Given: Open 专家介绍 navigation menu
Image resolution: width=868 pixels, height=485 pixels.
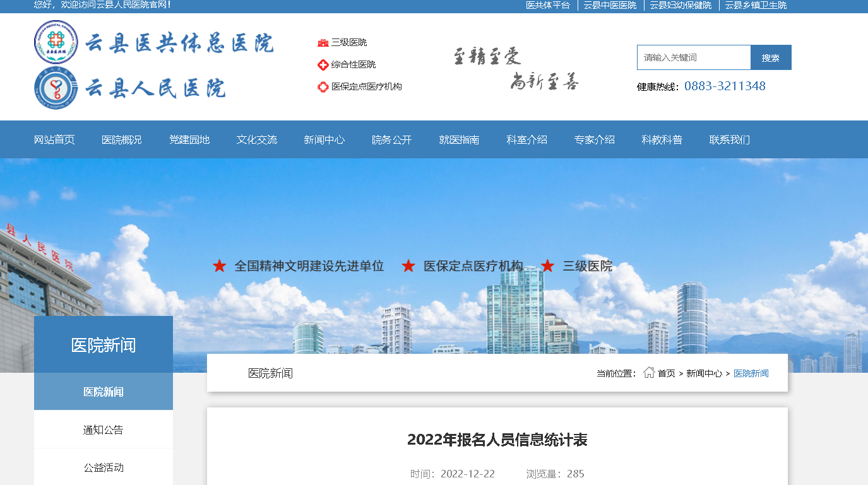Looking at the screenshot, I should point(595,139).
